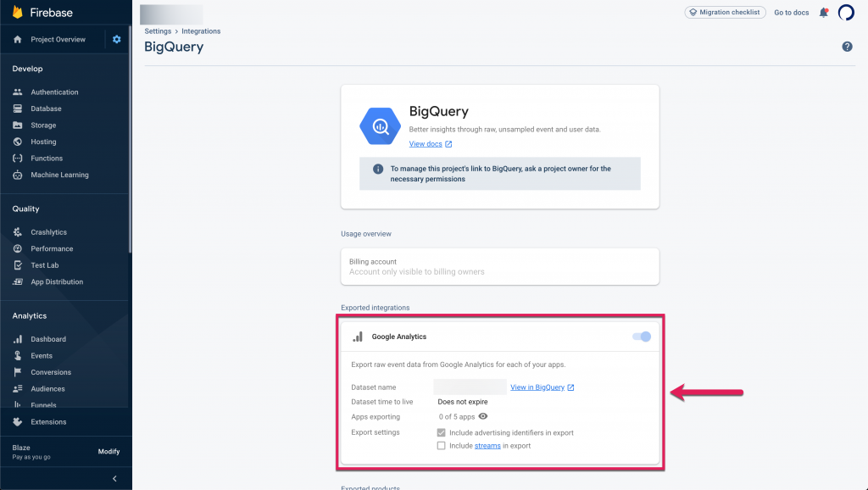Enable Include streams in export checkbox
Screen dimensions: 868x490
[441, 445]
